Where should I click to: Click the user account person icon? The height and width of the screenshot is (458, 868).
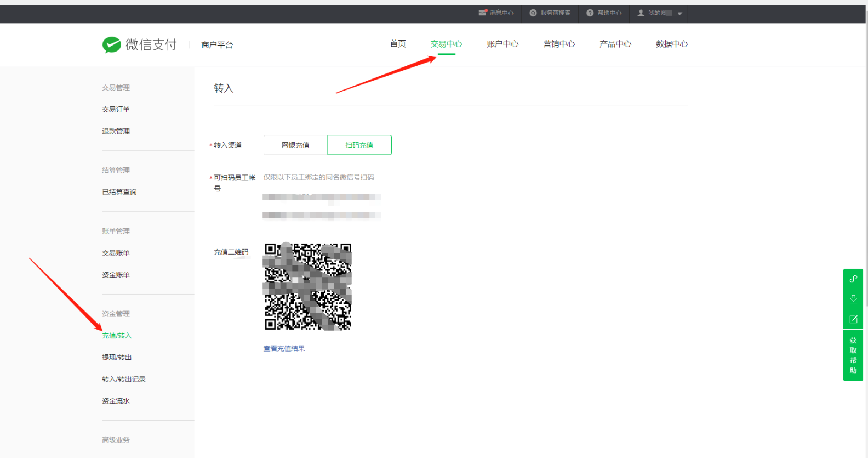click(x=641, y=13)
